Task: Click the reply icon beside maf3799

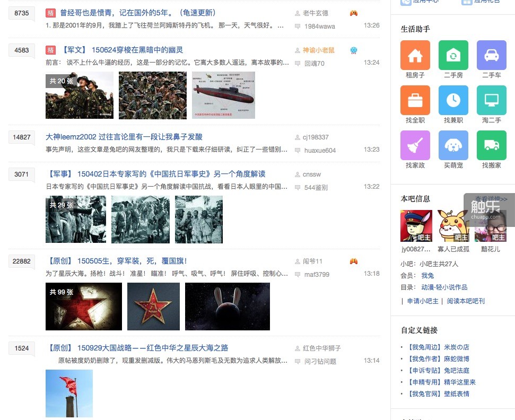Action: (x=297, y=275)
